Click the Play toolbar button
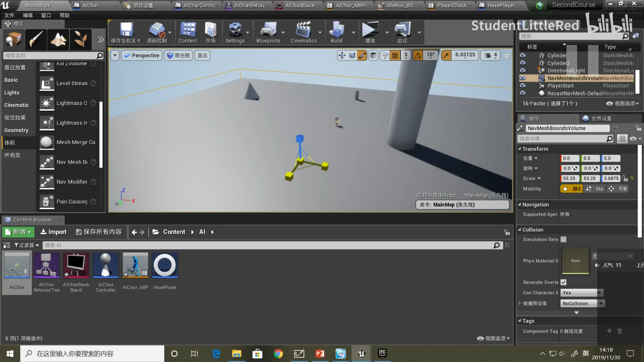This screenshot has height=362, width=644. [370, 33]
